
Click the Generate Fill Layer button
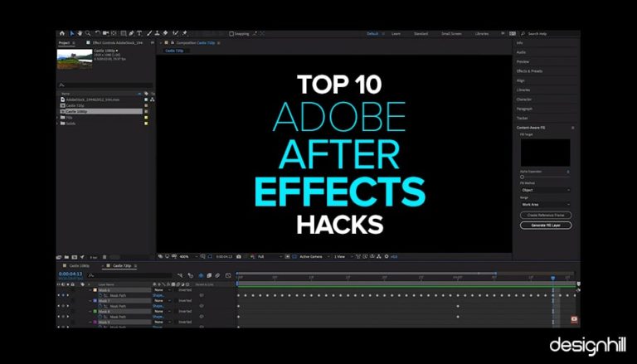pyautogui.click(x=546, y=225)
